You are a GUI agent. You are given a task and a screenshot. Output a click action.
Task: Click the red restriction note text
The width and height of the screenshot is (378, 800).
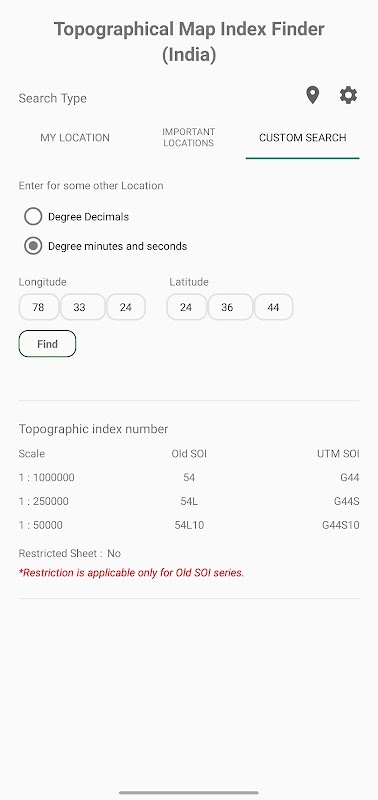pos(132,573)
